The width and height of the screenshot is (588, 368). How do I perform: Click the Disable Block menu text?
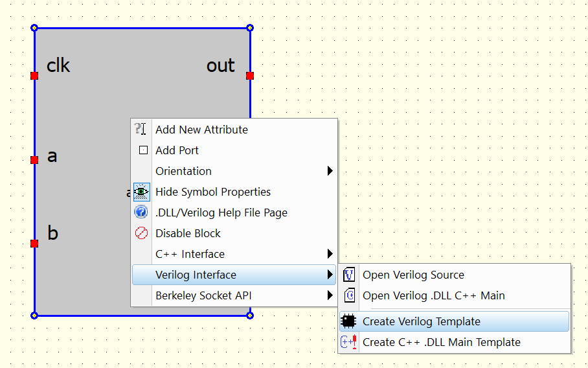(188, 233)
